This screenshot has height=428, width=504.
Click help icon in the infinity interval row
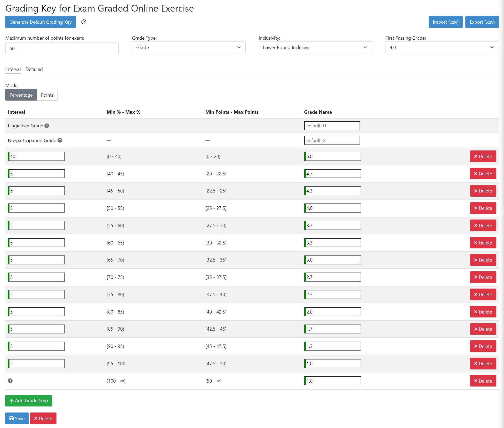10,381
